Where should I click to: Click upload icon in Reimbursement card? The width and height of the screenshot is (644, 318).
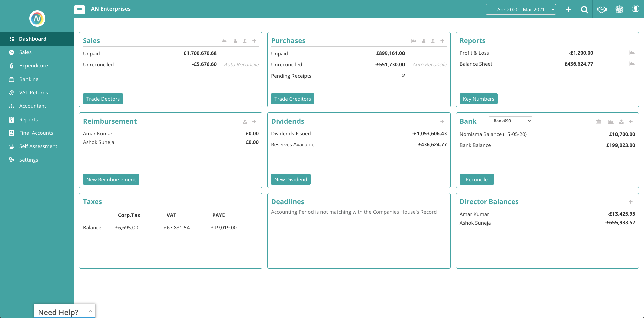(x=245, y=122)
